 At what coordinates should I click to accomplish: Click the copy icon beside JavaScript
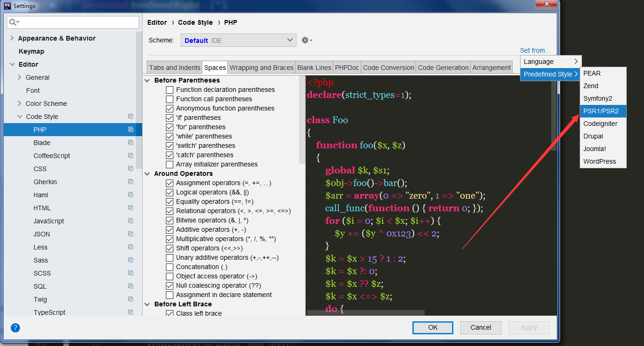tap(131, 221)
